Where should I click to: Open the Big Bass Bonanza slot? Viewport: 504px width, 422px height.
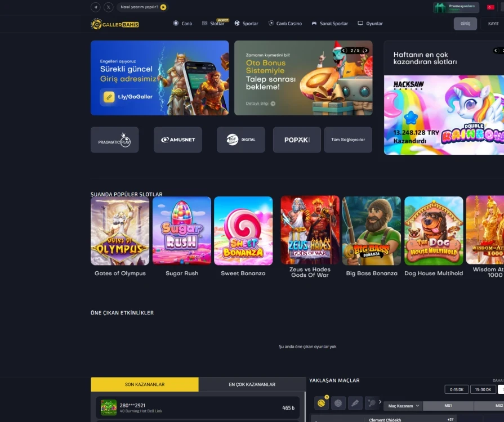[x=372, y=231]
